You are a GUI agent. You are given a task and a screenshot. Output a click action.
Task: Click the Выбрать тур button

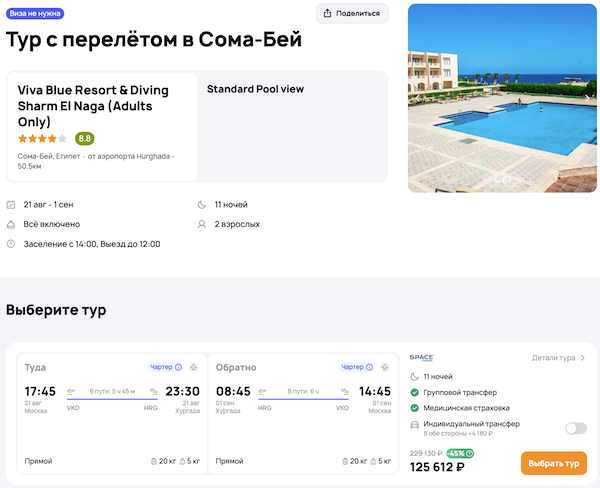(553, 463)
